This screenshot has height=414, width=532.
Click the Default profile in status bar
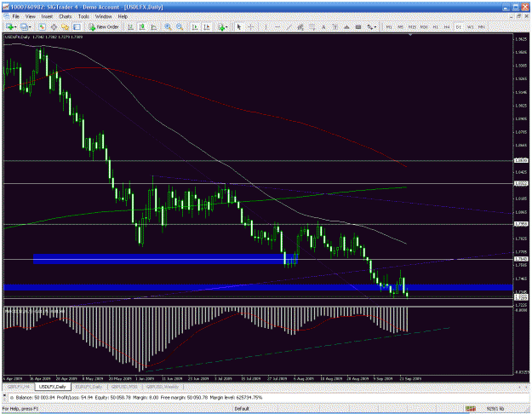[x=242, y=409]
